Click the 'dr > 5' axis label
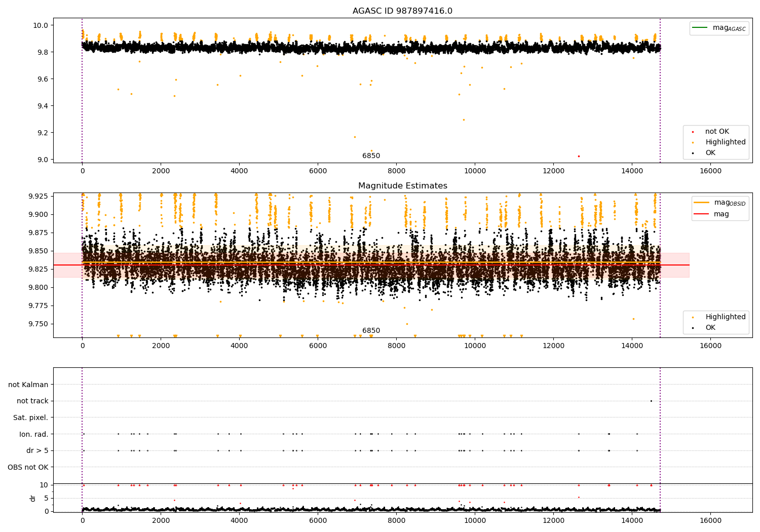The height and width of the screenshot is (532, 760). (37, 450)
